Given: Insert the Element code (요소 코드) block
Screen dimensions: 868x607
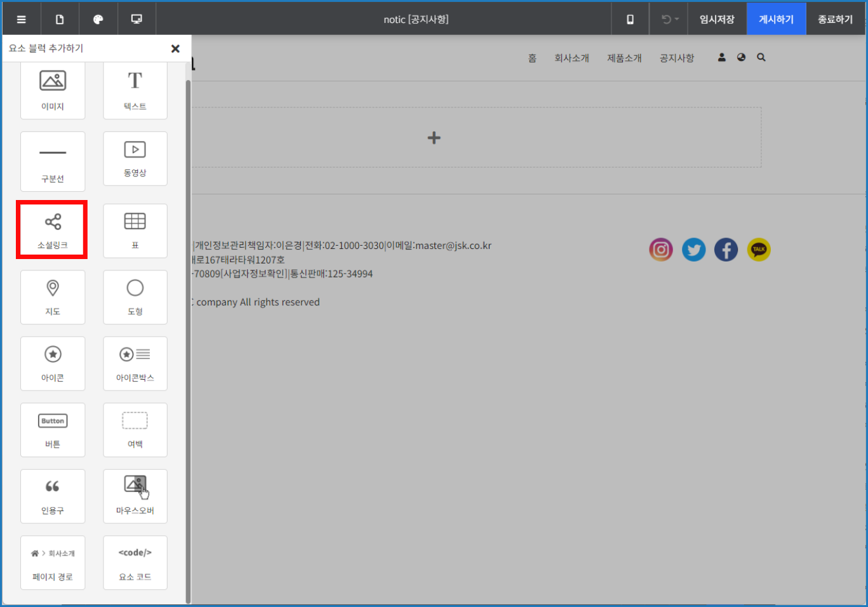Looking at the screenshot, I should click(135, 563).
